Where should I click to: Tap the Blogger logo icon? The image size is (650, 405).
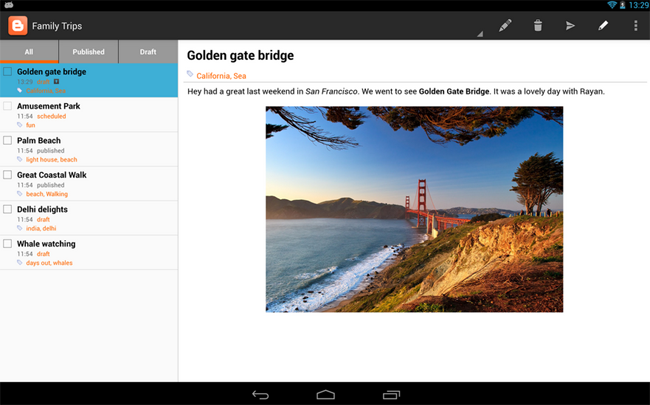[x=18, y=26]
